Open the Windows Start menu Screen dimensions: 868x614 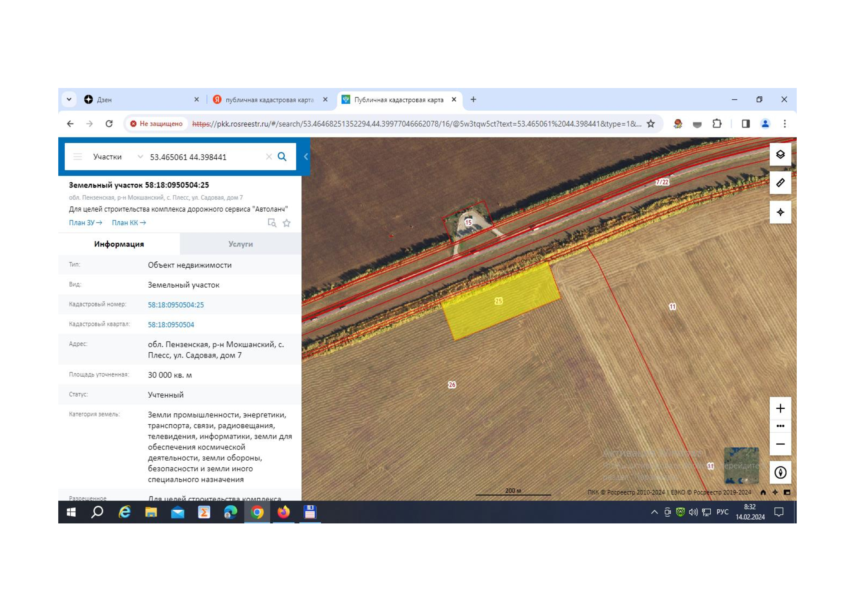(71, 512)
